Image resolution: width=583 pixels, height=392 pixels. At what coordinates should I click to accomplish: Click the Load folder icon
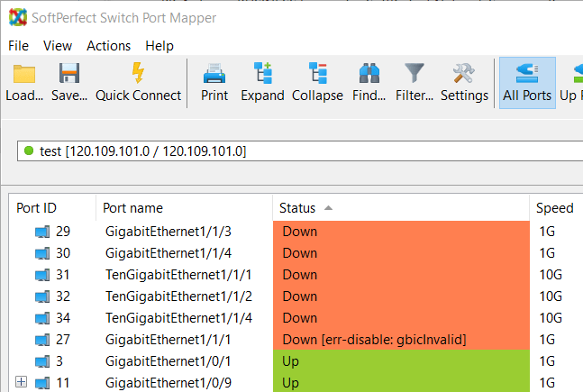coord(24,74)
